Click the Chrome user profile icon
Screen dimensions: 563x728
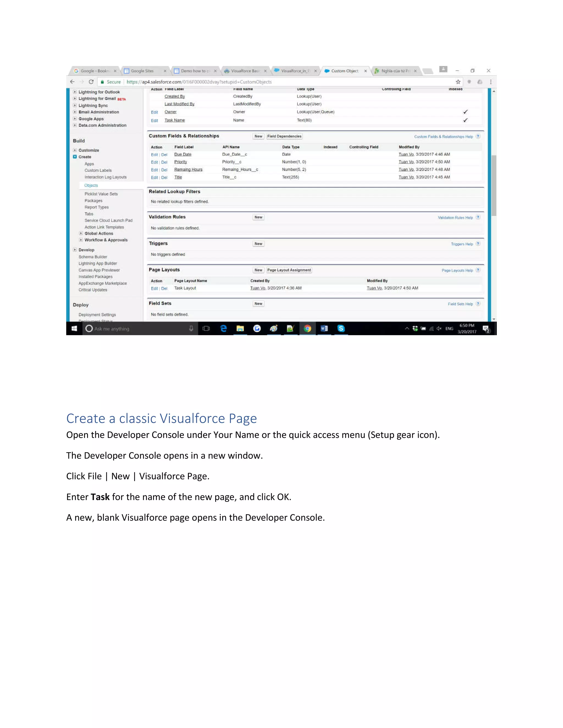pyautogui.click(x=443, y=69)
